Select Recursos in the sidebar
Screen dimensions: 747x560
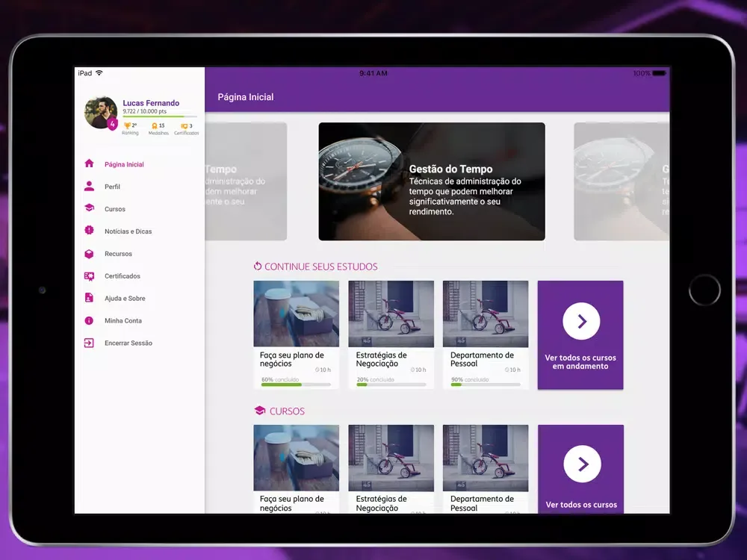pyautogui.click(x=118, y=254)
